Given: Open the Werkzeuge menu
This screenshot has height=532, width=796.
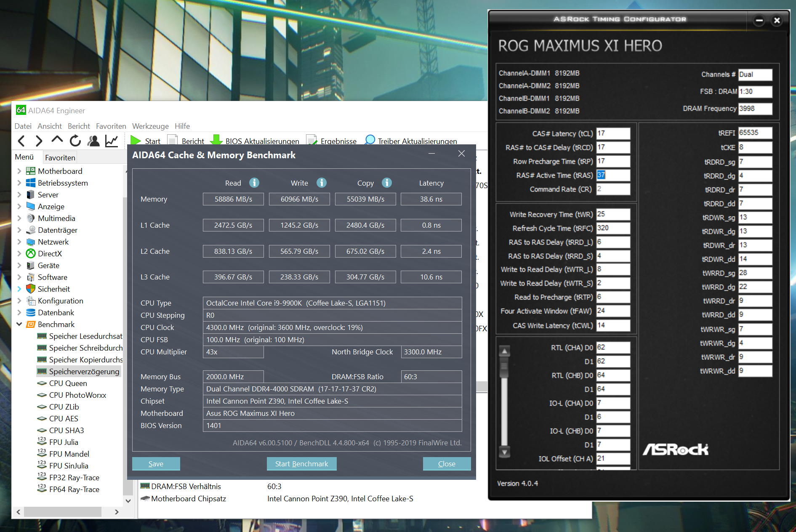Looking at the screenshot, I should [x=150, y=126].
